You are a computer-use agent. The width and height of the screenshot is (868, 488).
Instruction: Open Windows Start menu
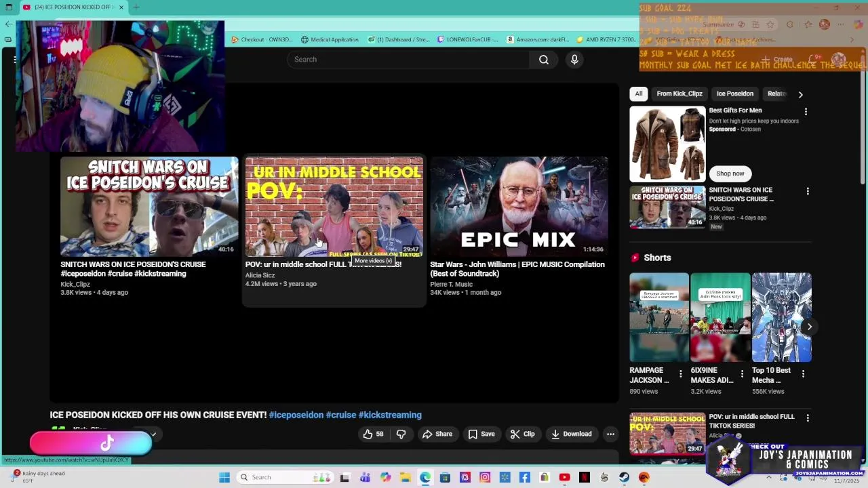pos(224,477)
